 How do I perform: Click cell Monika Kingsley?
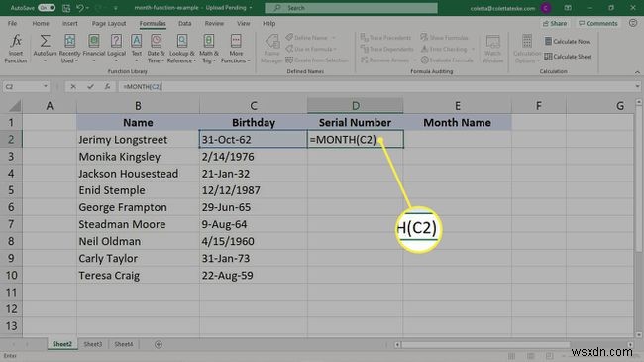(x=138, y=157)
